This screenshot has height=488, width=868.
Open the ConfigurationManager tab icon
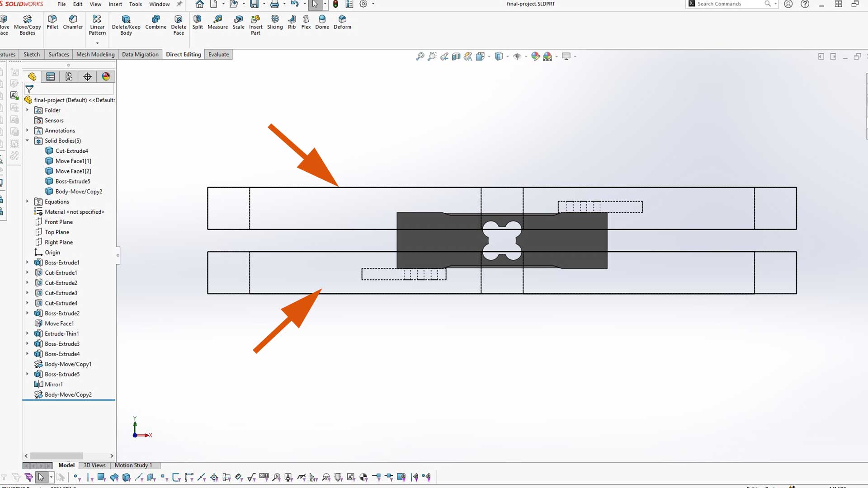(69, 77)
